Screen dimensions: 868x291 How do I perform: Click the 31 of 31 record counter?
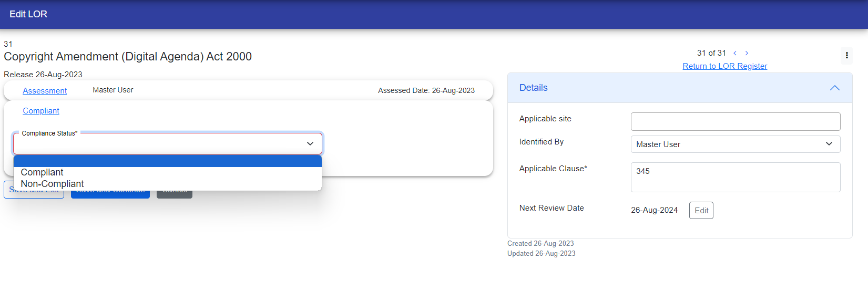[711, 53]
